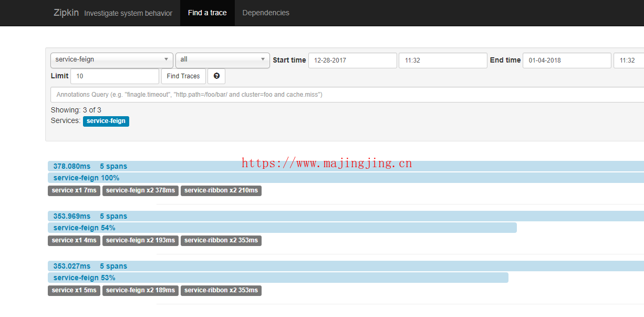Open the 353.027ms 5 spans trace

coord(346,266)
